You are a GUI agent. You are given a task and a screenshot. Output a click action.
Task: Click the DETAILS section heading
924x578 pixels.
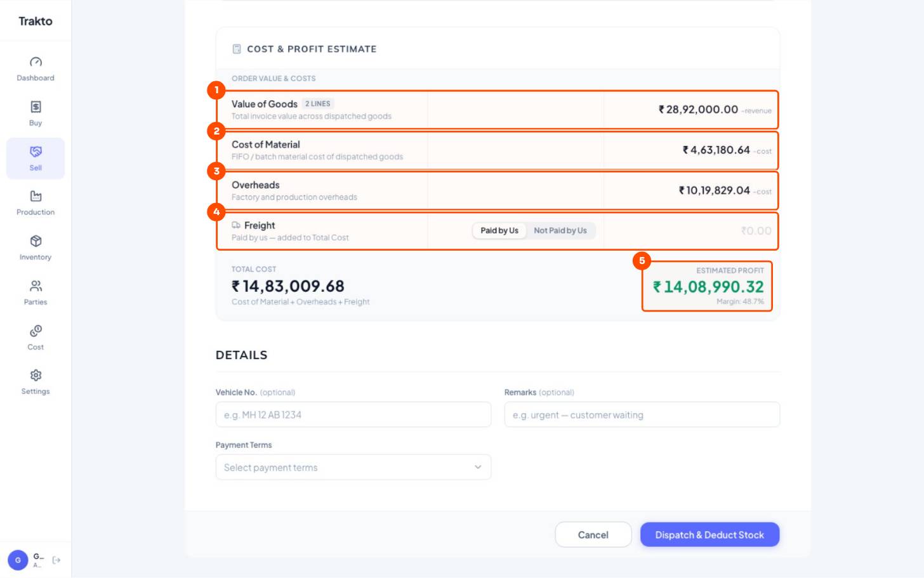point(242,355)
